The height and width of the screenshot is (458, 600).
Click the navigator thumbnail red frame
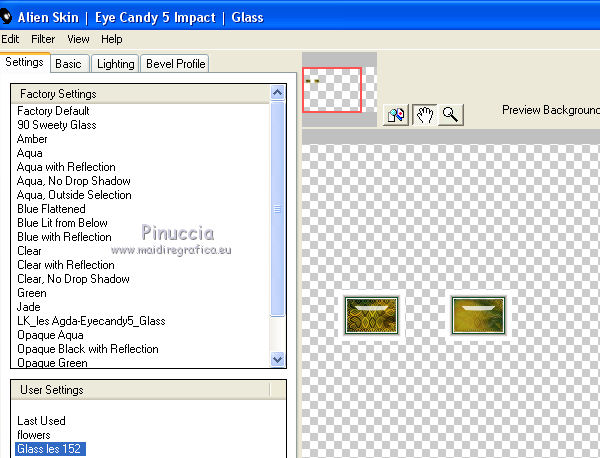tap(332, 90)
